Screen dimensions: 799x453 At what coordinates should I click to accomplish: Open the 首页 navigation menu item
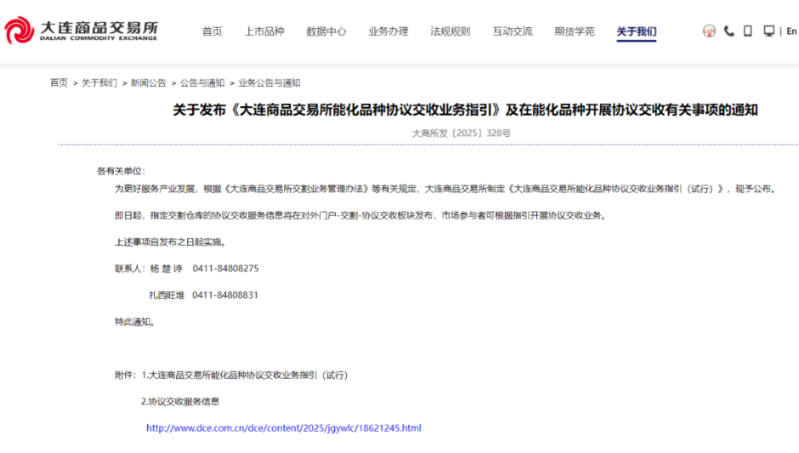212,31
